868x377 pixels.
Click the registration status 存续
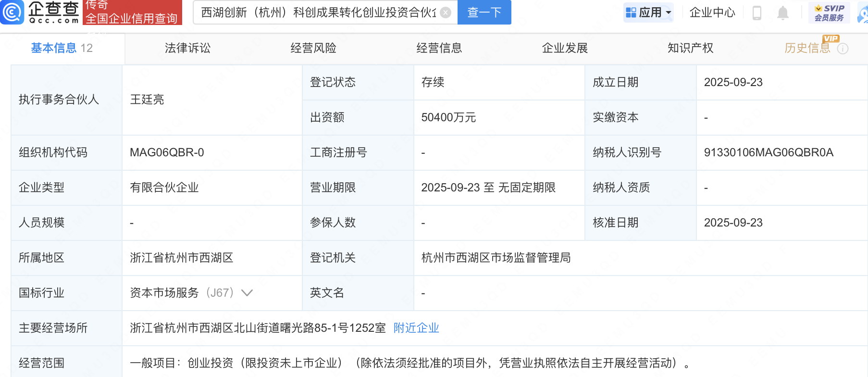coord(433,82)
